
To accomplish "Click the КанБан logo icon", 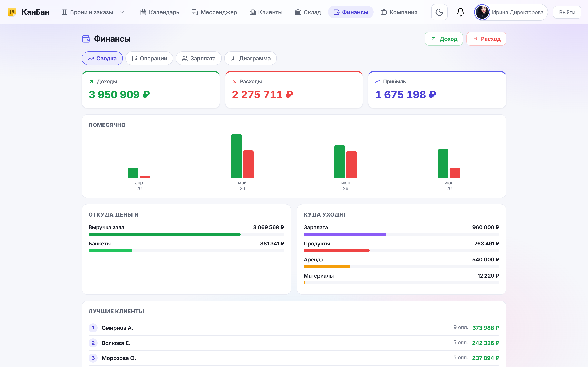I will click(12, 12).
